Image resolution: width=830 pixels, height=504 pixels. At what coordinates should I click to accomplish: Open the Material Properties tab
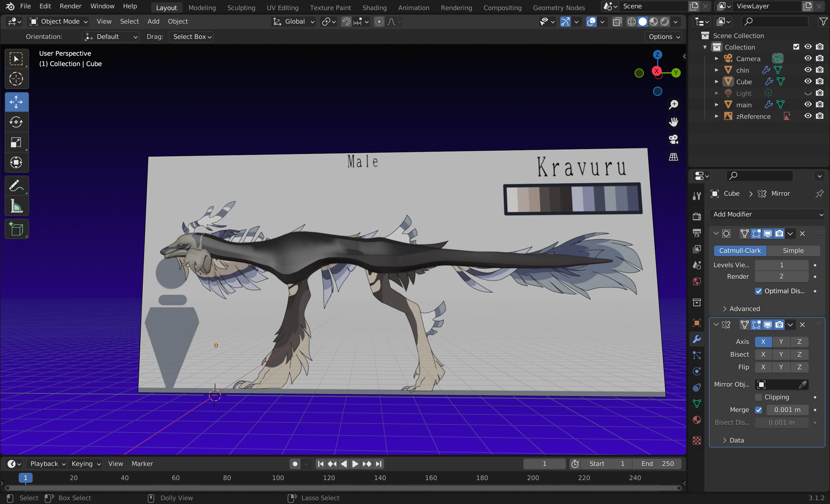(697, 420)
